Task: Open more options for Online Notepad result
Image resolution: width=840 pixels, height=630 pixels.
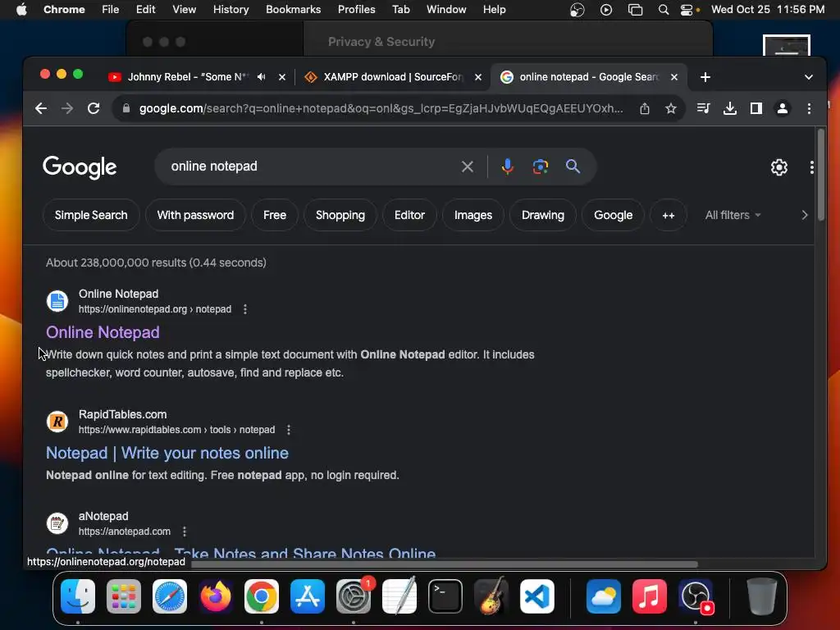Action: (x=244, y=309)
